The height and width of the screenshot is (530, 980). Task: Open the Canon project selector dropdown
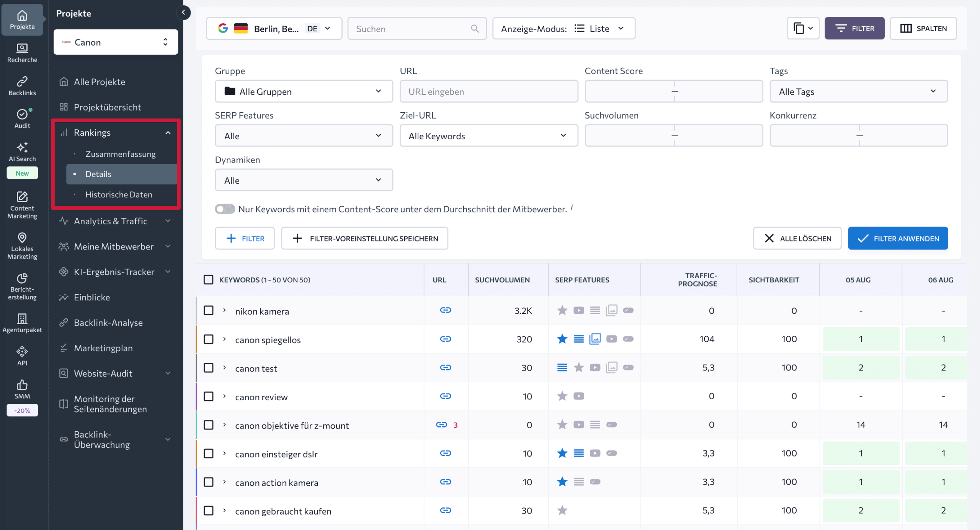click(x=116, y=42)
